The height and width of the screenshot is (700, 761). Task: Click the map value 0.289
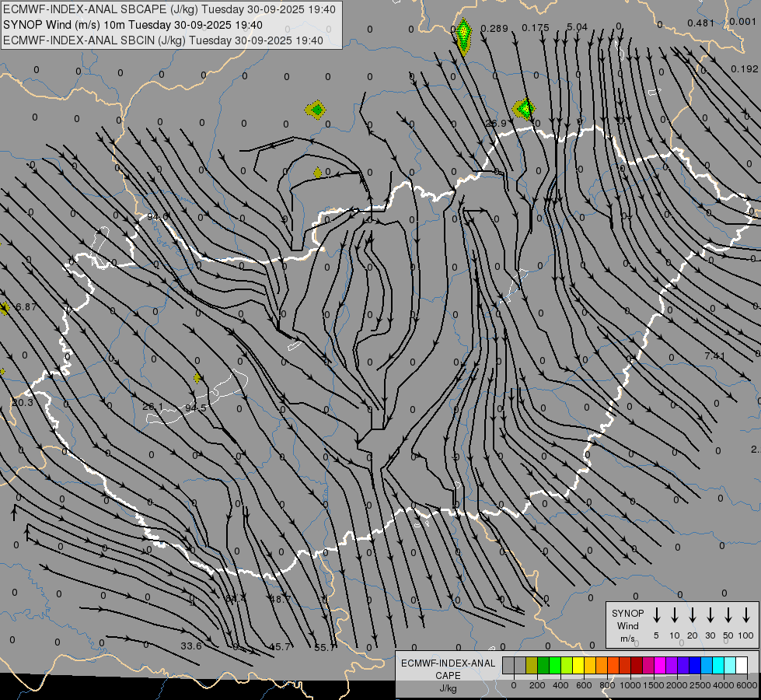494,29
